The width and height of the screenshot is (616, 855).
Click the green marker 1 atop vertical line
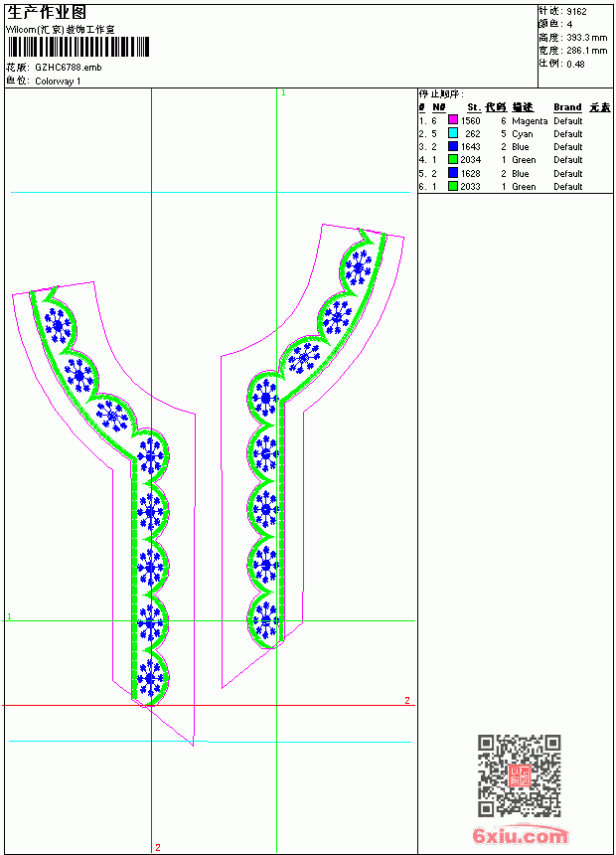point(283,93)
